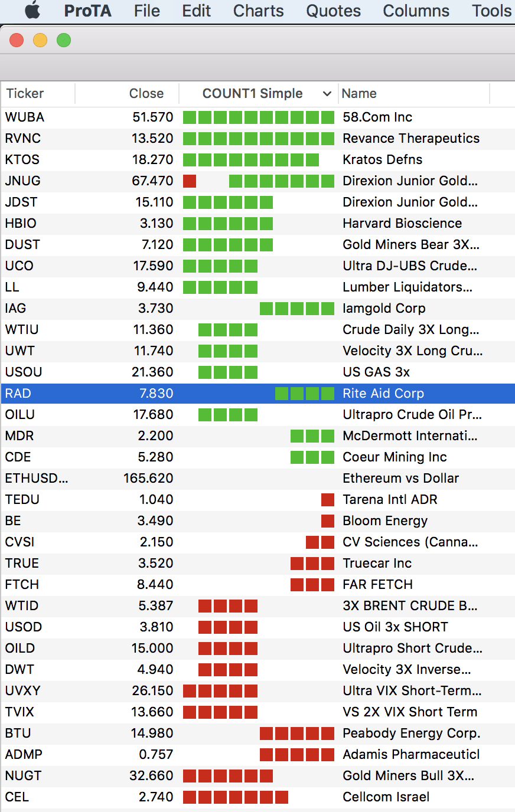Click the red square in TEDU row

328,499
